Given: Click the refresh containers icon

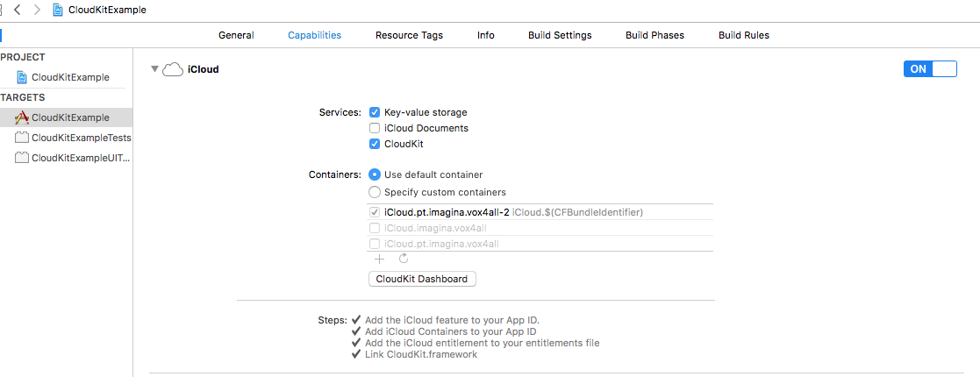Looking at the screenshot, I should [x=404, y=259].
